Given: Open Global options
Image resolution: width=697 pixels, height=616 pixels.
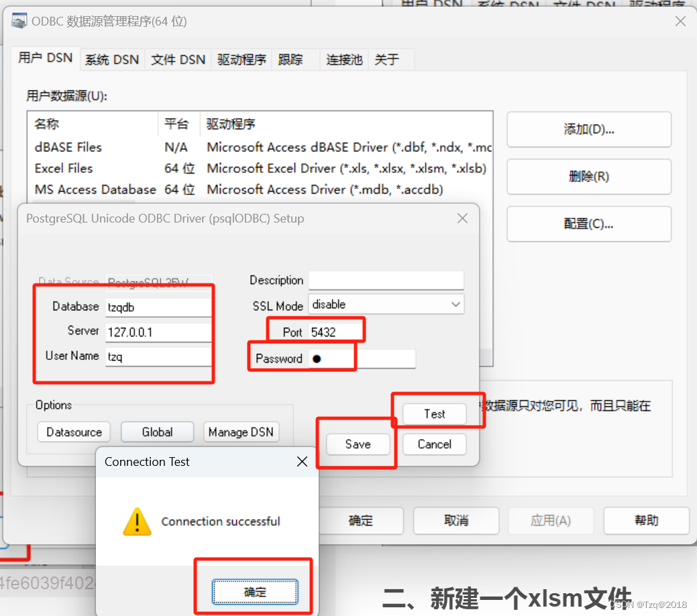Looking at the screenshot, I should pyautogui.click(x=157, y=432).
